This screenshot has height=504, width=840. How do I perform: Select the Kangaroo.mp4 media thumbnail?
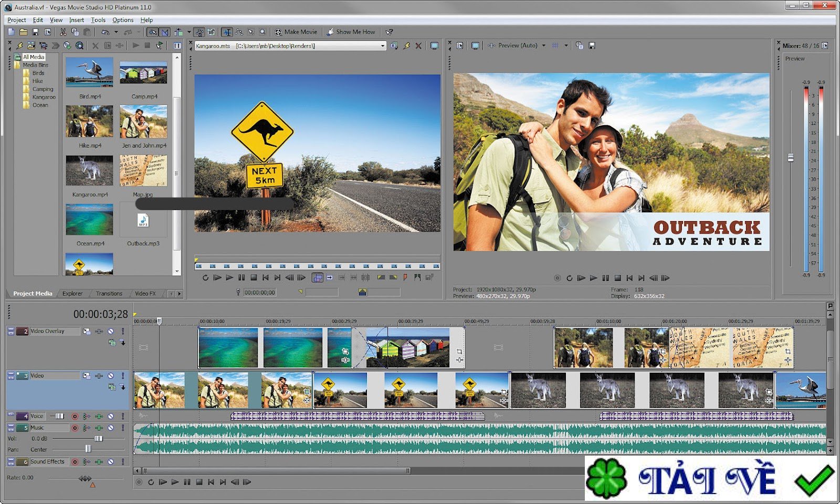click(x=90, y=171)
